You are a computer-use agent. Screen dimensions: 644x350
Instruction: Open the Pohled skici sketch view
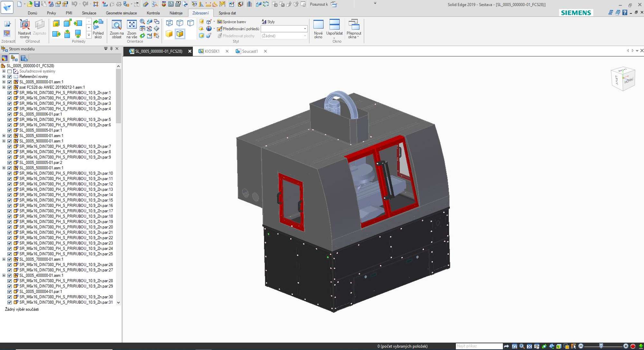98,29
